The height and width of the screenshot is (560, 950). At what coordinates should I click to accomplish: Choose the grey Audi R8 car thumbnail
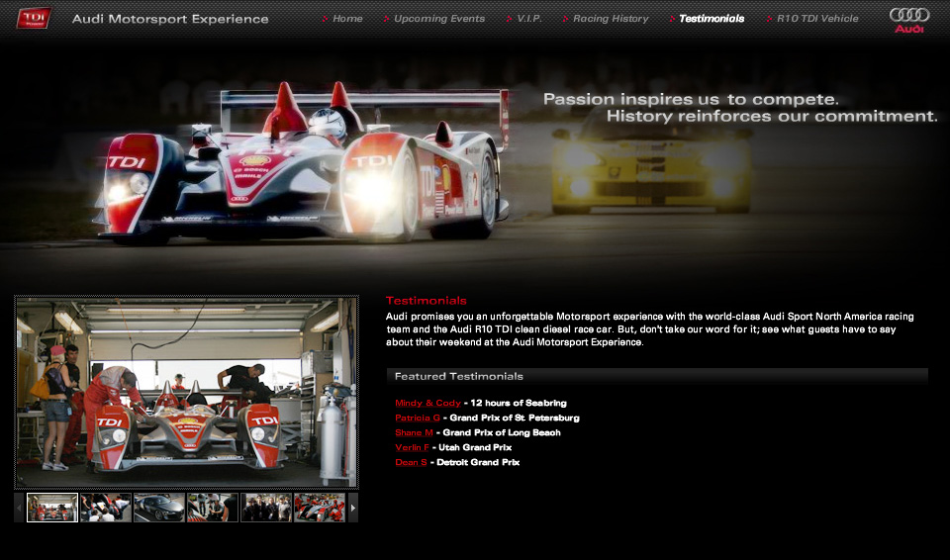pyautogui.click(x=159, y=508)
